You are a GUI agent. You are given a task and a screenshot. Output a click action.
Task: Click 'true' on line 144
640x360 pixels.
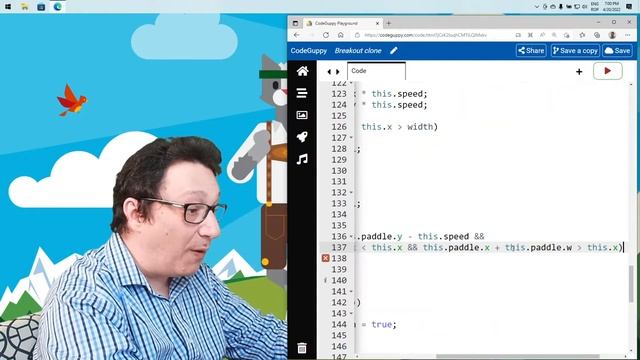tap(382, 324)
